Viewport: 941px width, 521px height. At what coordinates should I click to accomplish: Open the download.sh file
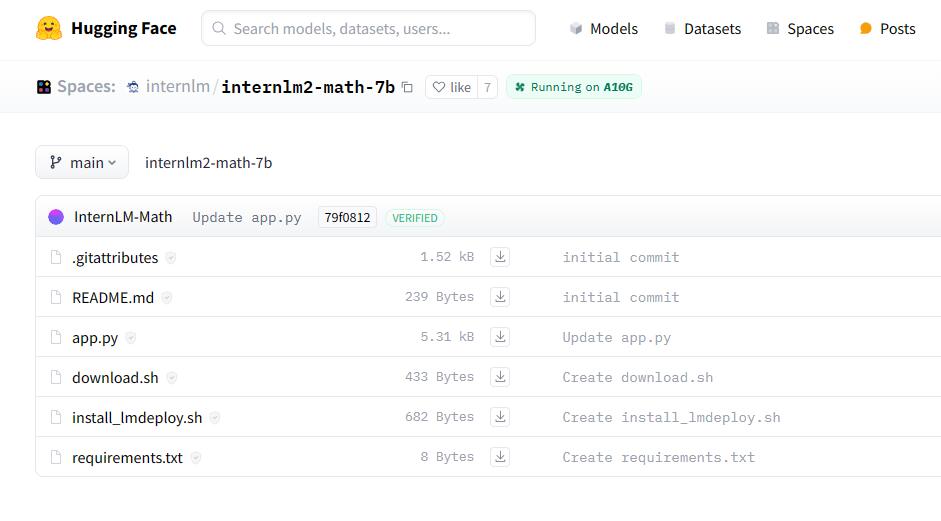pyautogui.click(x=115, y=378)
